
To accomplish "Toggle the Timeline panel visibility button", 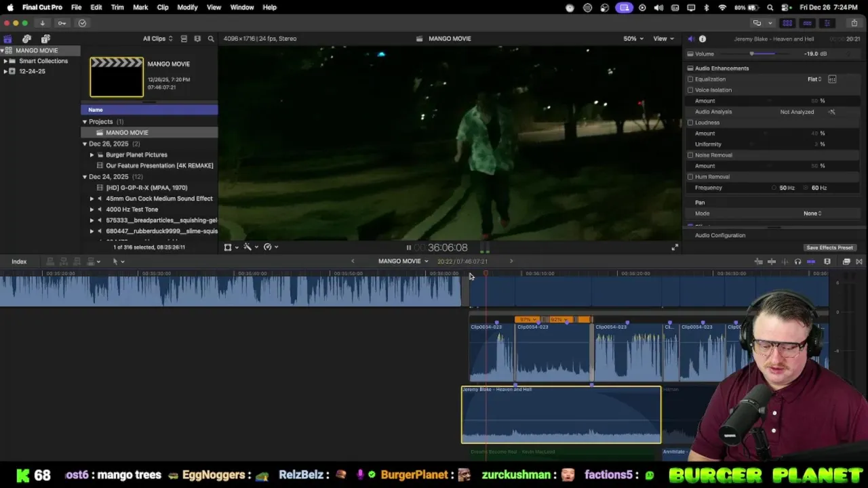I will pos(807,23).
